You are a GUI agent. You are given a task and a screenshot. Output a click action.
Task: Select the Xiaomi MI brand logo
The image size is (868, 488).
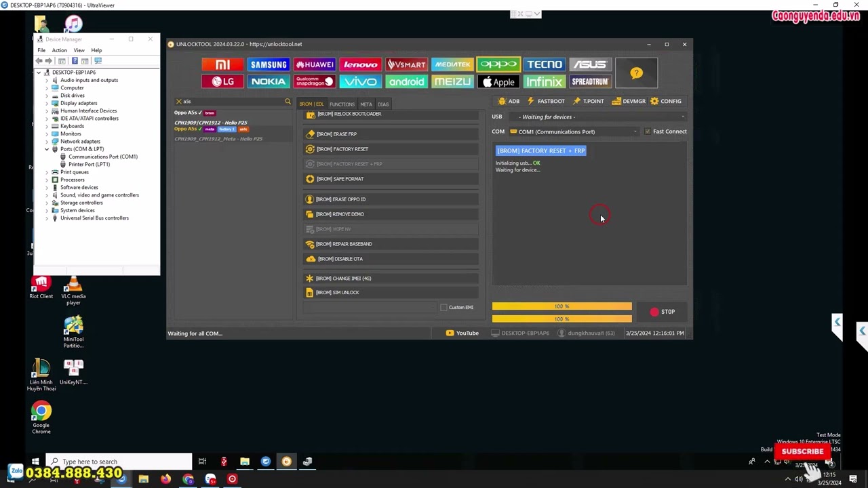pos(222,64)
